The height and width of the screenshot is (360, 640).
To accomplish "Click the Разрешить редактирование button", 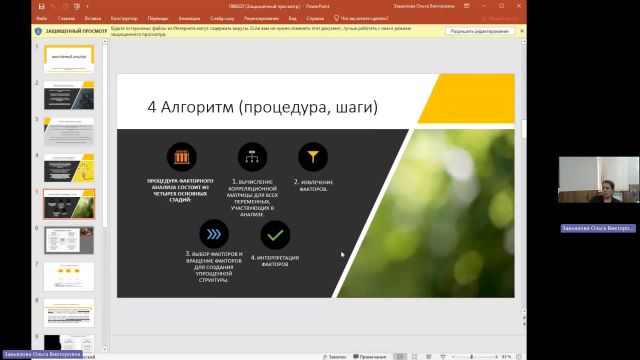I will [479, 31].
